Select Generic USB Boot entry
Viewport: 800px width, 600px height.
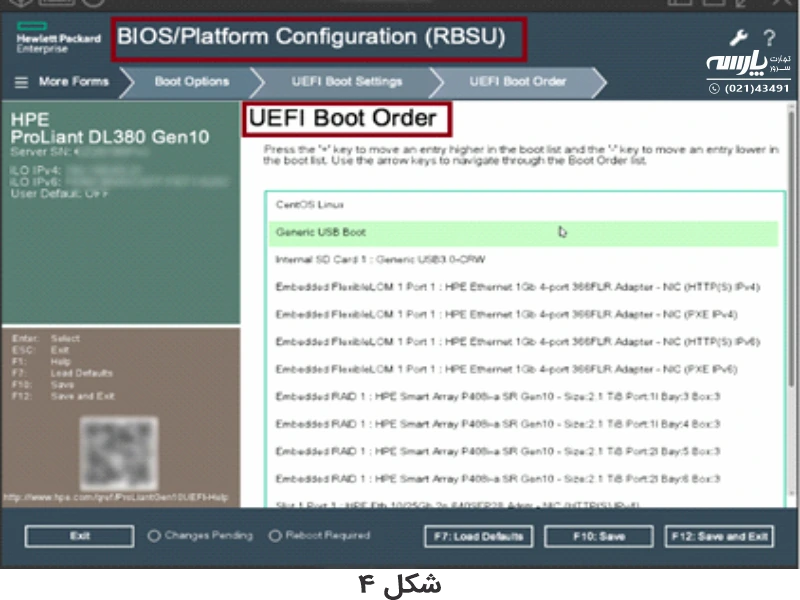coord(524,233)
